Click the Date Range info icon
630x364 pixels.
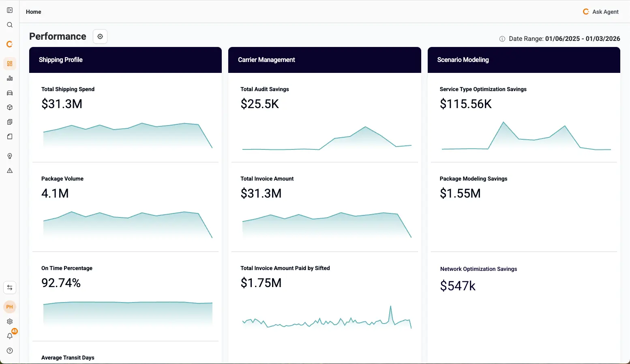(x=502, y=39)
